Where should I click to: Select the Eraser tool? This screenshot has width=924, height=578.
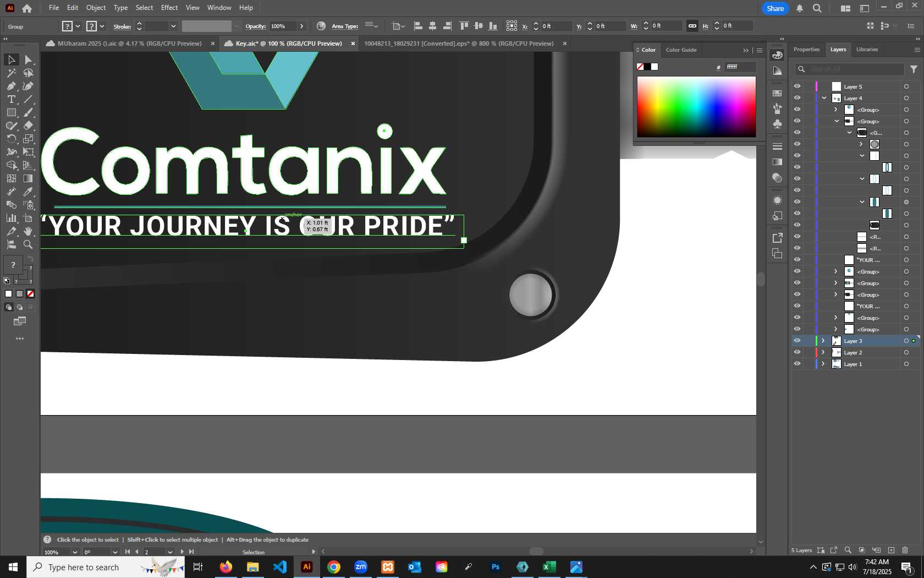pyautogui.click(x=29, y=126)
